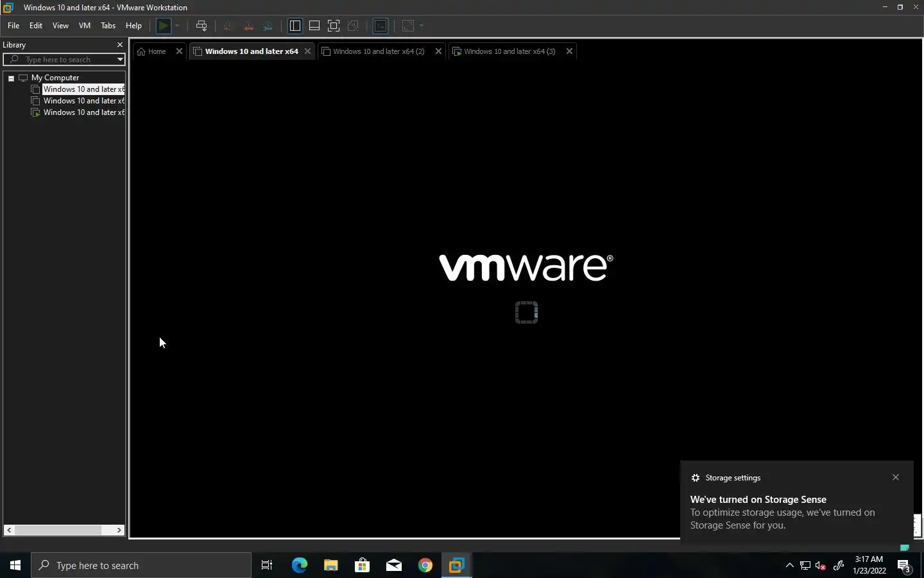Show hidden system tray icons

(x=789, y=565)
